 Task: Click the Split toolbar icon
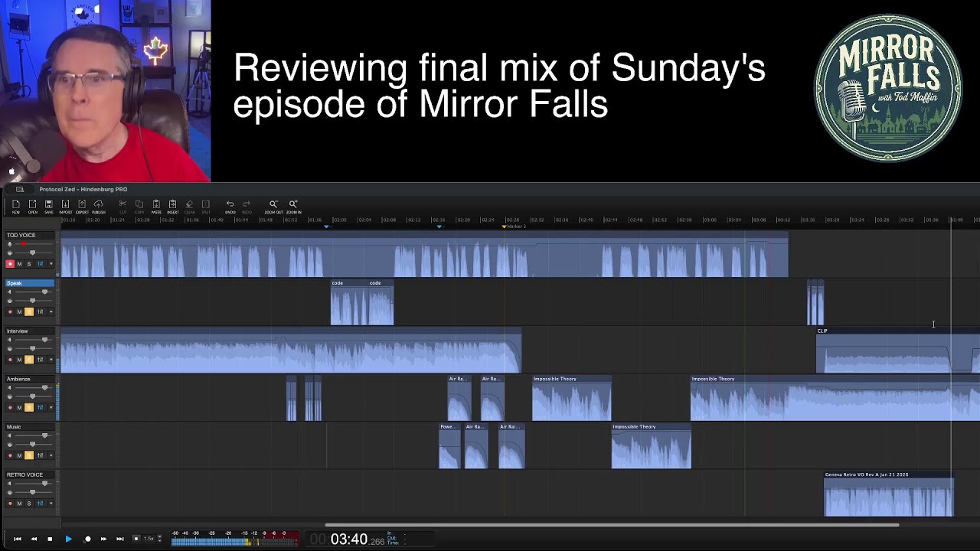tap(205, 204)
